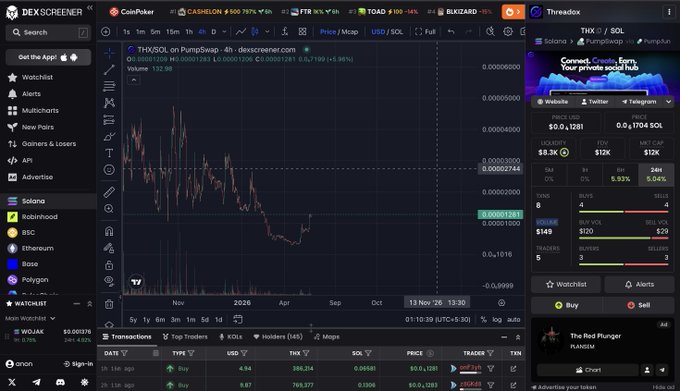
Task: Focus the Search field
Action: click(48, 33)
